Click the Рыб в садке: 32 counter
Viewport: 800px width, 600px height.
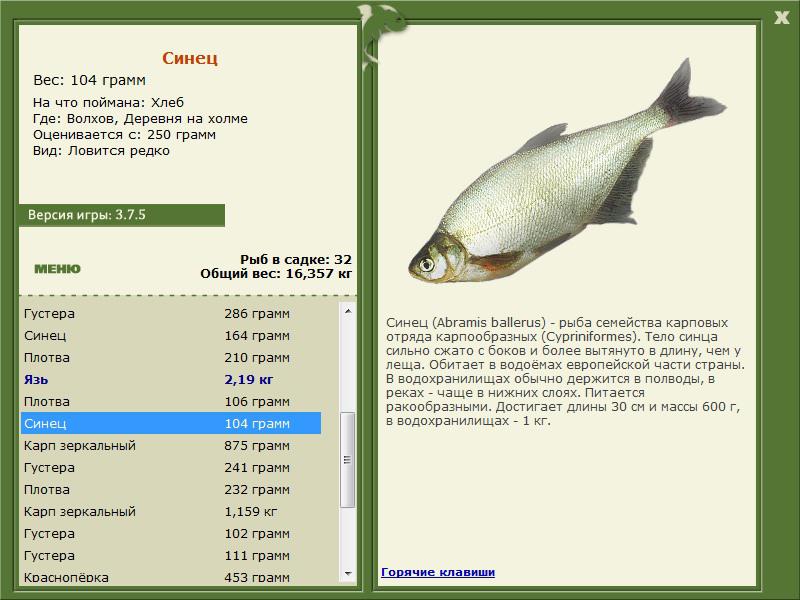click(x=296, y=259)
